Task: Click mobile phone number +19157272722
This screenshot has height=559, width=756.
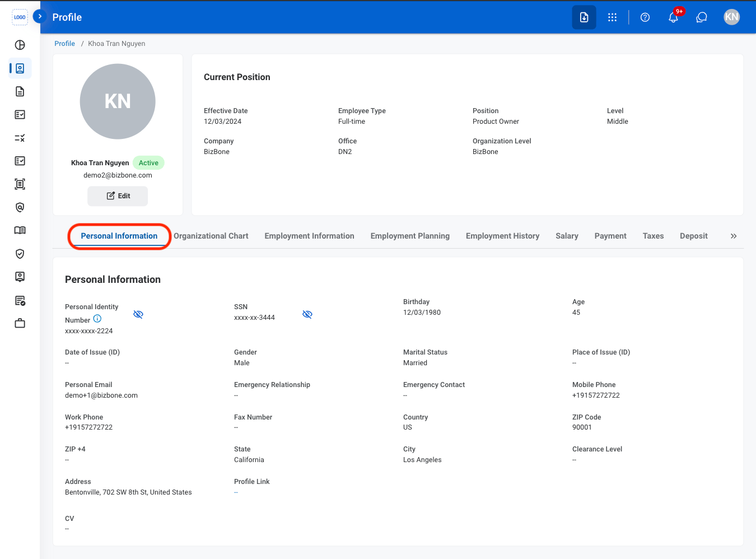Action: pyautogui.click(x=596, y=395)
